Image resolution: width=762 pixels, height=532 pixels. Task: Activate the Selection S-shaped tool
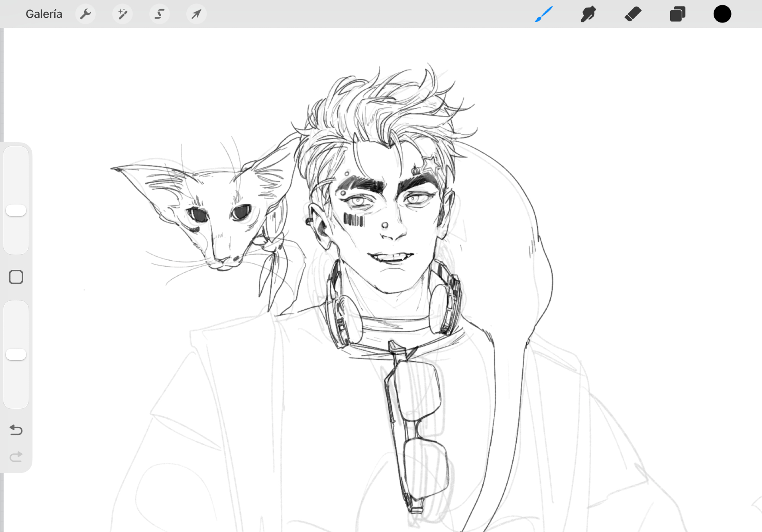click(159, 14)
